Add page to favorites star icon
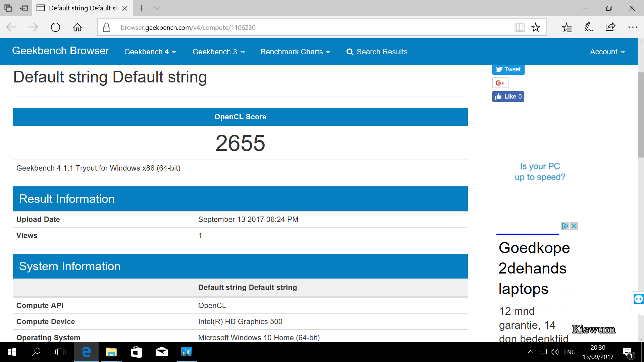The width and height of the screenshot is (644, 362). click(x=536, y=27)
